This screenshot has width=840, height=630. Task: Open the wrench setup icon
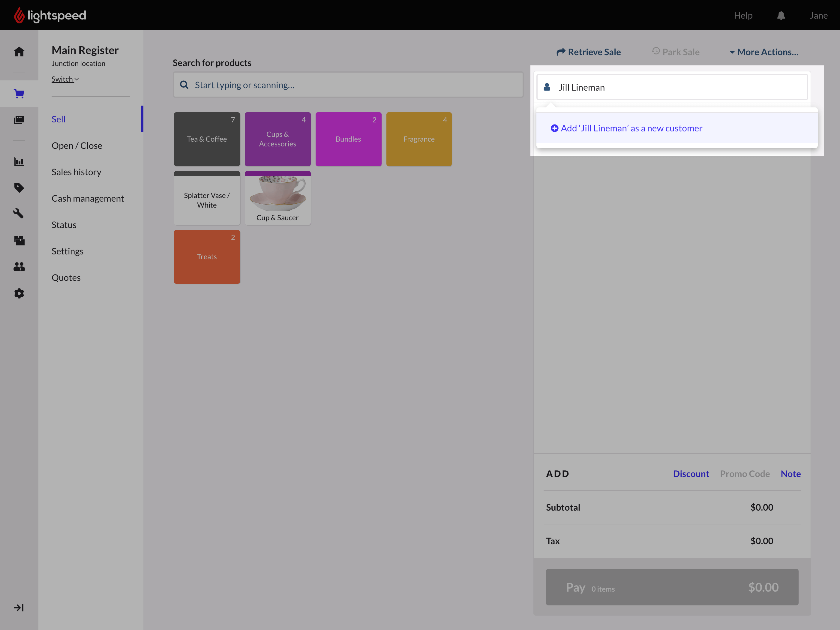[x=19, y=213]
